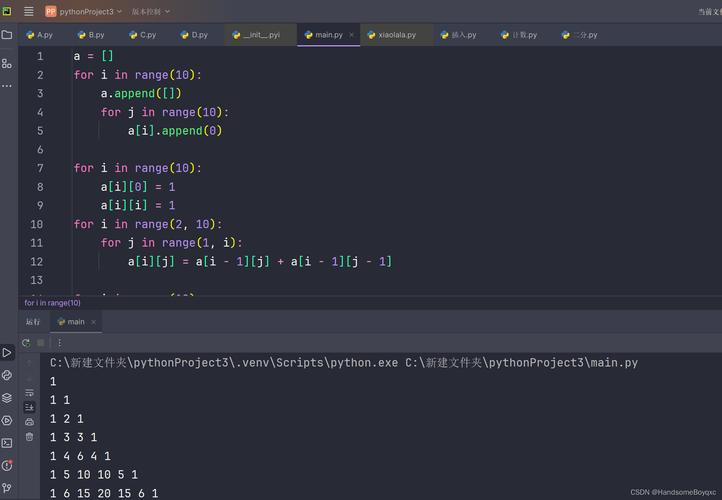
Task: Click on 'a[i][i] = 1' line
Action: click(138, 205)
